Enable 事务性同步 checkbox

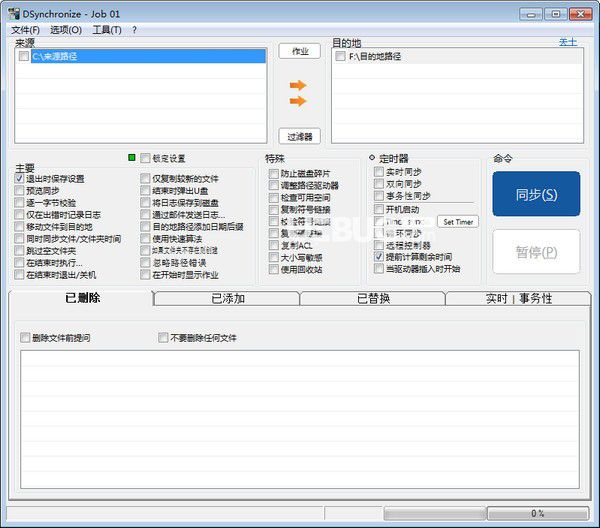click(x=378, y=196)
